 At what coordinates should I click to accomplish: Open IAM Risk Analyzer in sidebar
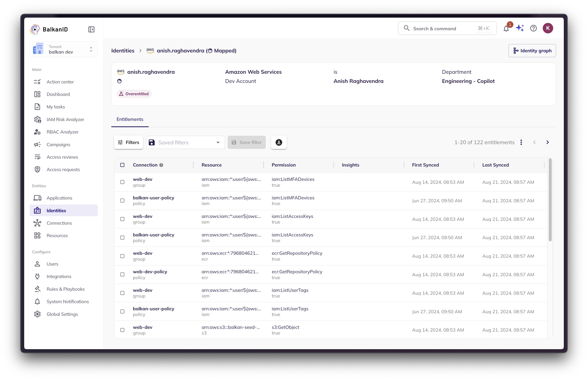[x=65, y=120]
